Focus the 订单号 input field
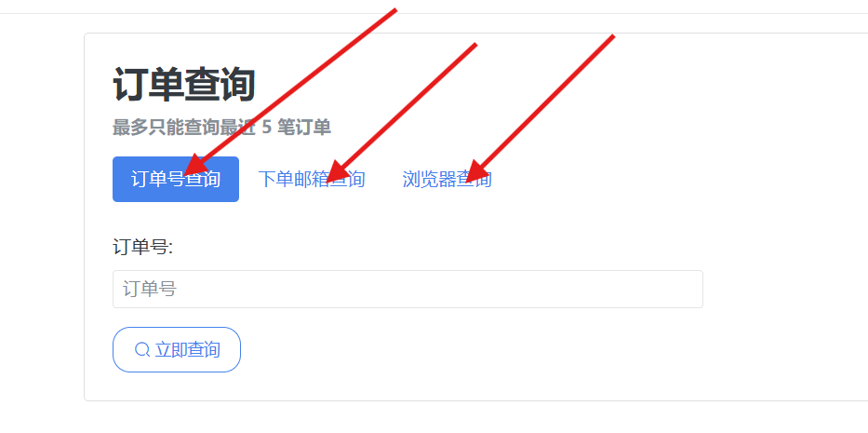This screenshot has height=433, width=868. click(407, 289)
